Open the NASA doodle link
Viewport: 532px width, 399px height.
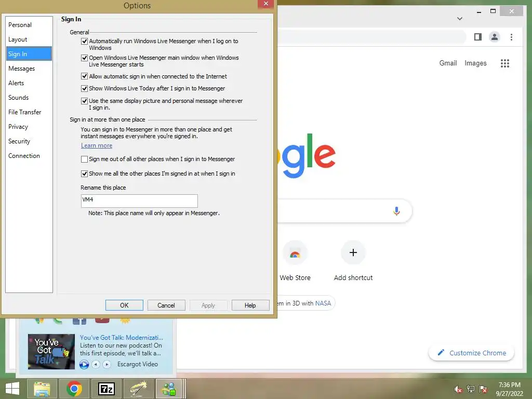point(323,303)
